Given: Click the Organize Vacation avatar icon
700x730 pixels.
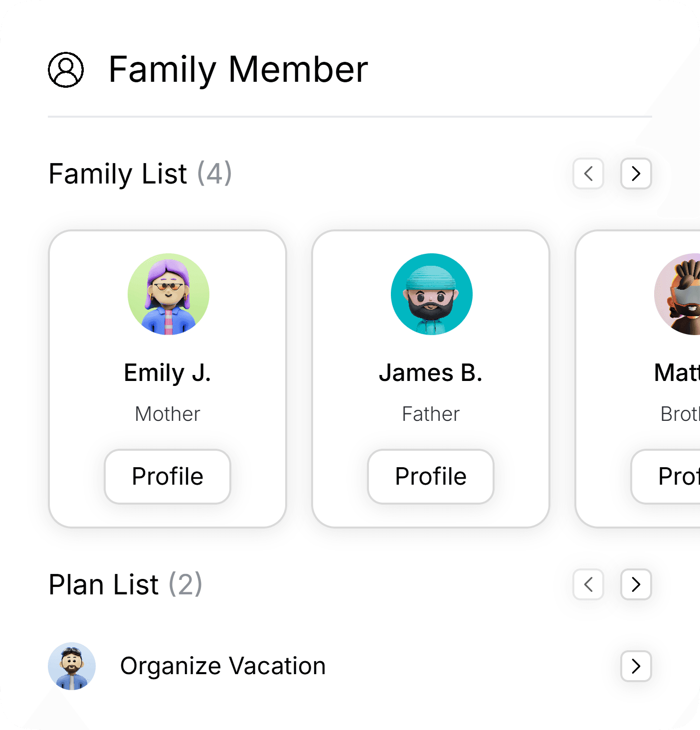Looking at the screenshot, I should [x=72, y=666].
